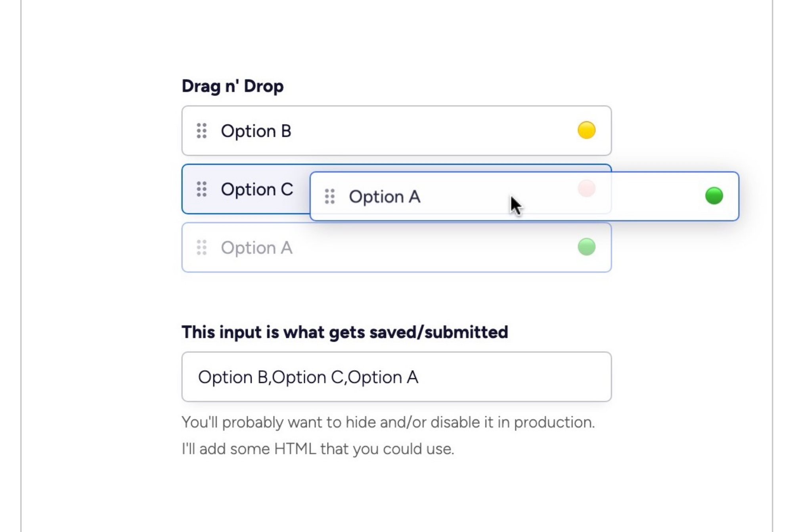The width and height of the screenshot is (798, 532).
Task: Click the 'This input is what gets saved/submitted' heading
Action: 344,333
